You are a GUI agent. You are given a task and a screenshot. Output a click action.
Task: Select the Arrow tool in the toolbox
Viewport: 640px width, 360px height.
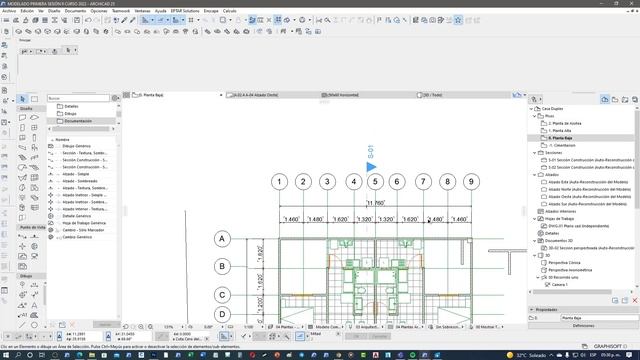[x=22, y=99]
